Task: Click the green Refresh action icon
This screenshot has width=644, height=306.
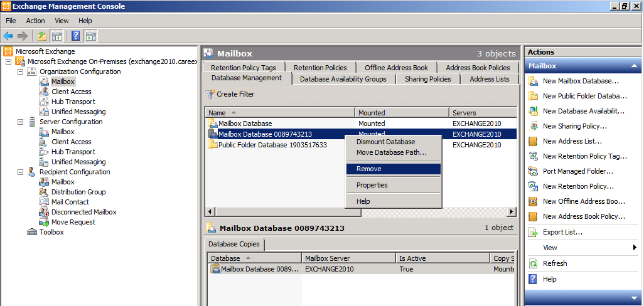Action: coord(533,263)
